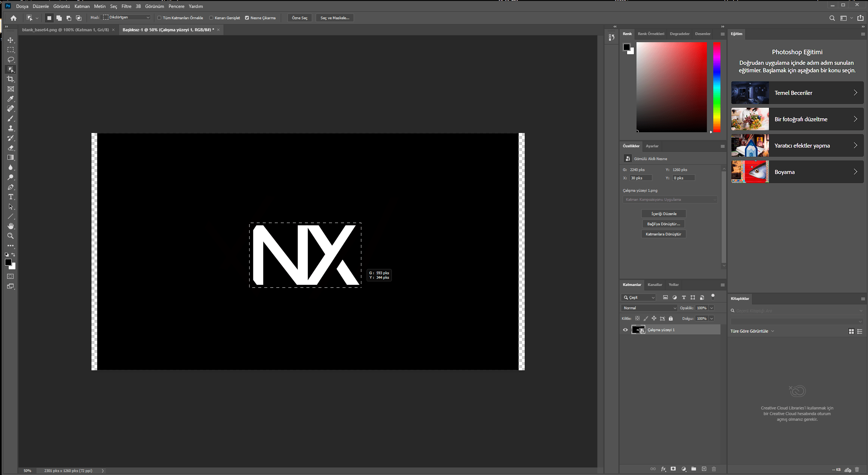Choose the Subtract from selection icon
Screen dimensions: 868x475
[x=69, y=18]
